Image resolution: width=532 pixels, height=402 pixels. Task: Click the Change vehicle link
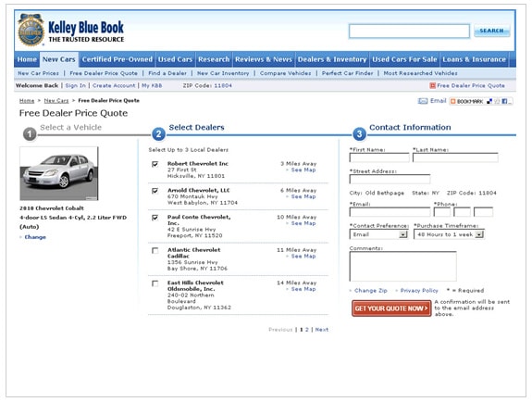pos(35,237)
